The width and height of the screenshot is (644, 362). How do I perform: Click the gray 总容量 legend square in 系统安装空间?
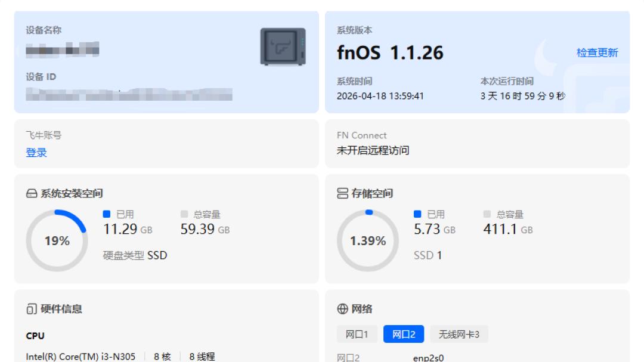(x=184, y=214)
